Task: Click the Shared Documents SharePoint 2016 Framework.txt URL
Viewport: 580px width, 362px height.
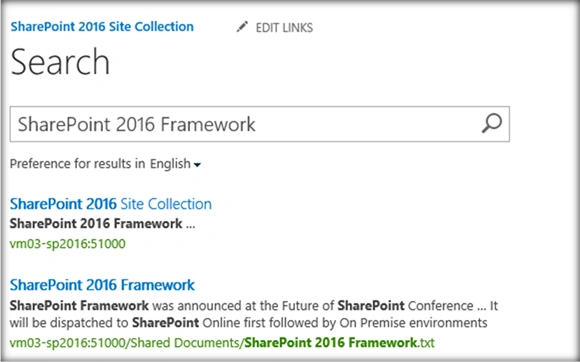Action: 222,343
